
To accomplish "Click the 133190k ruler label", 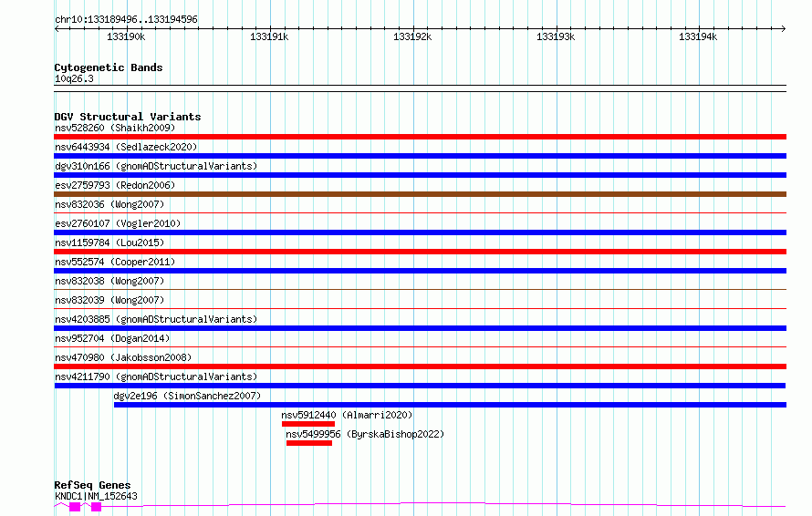I will point(126,36).
